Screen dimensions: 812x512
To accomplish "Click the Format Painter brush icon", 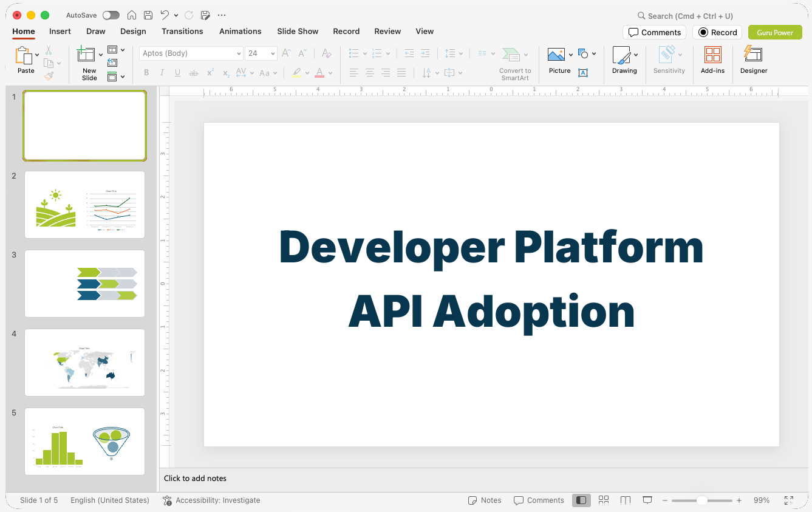I will tap(49, 76).
